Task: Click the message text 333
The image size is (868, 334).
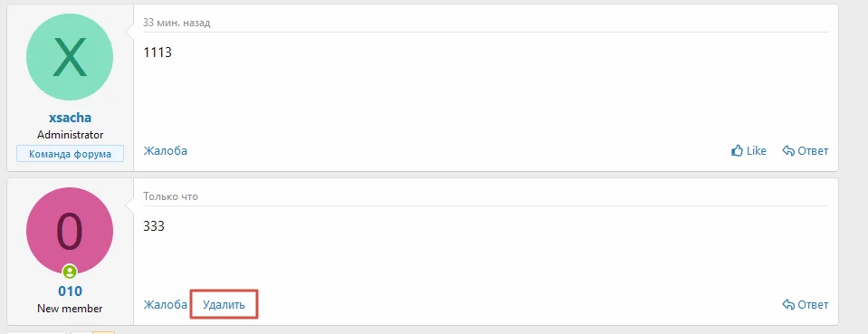Action: (154, 226)
